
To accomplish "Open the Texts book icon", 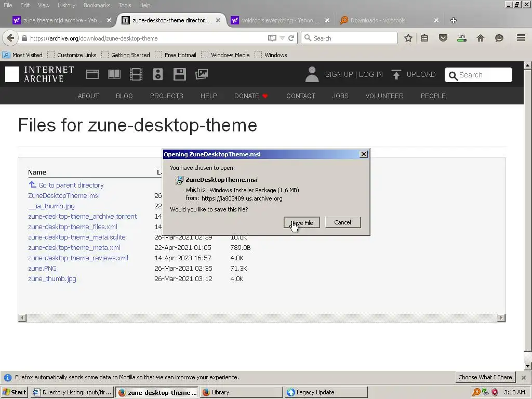I will [x=114, y=74].
